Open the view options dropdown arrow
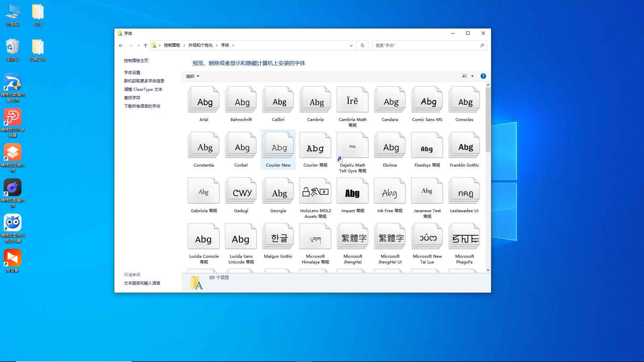Screen dimensions: 644x362 473,76
